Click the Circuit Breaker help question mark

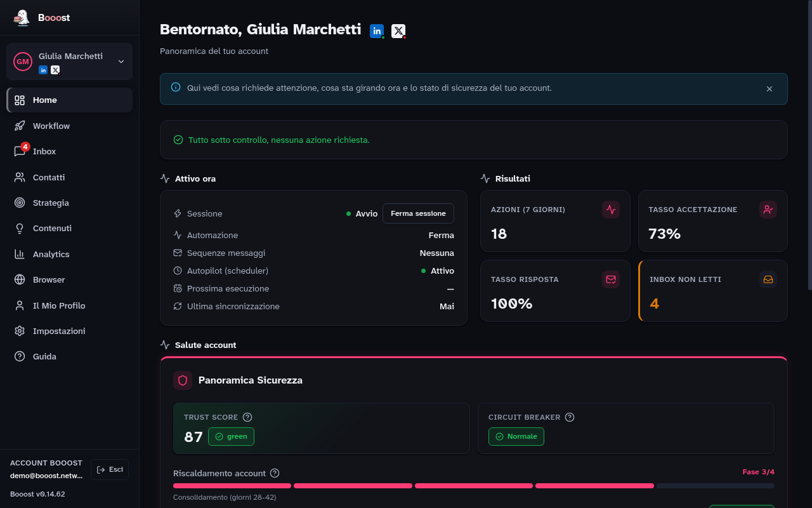tap(570, 417)
